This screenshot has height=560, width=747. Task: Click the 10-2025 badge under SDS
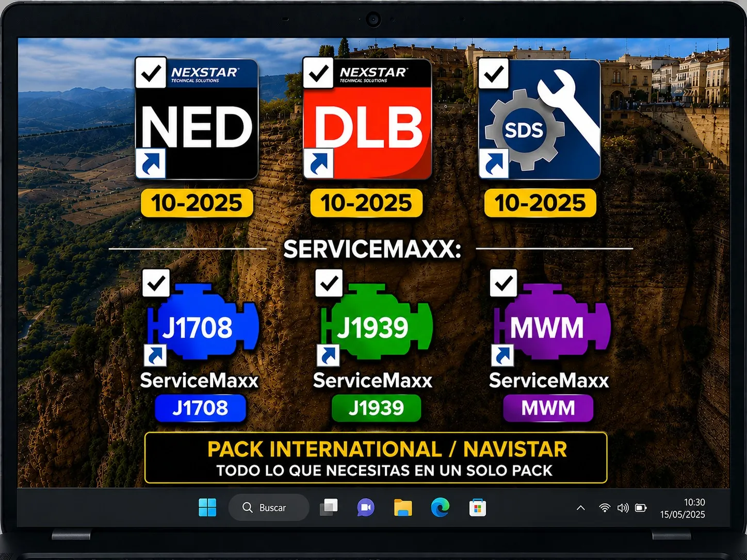click(x=540, y=203)
